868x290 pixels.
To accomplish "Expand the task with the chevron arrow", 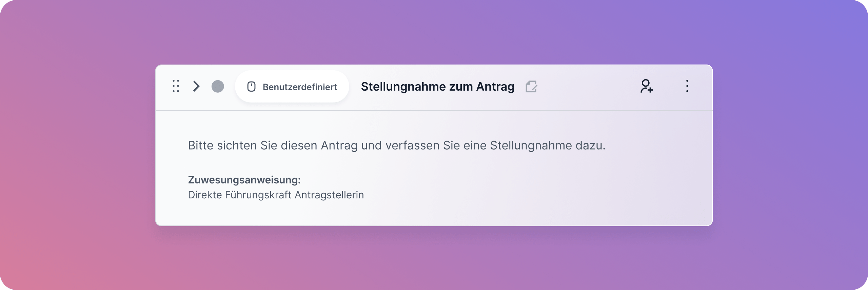I will point(196,86).
